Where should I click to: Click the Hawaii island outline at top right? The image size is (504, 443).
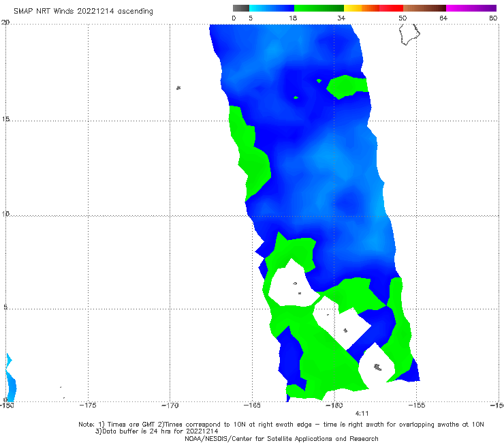(x=409, y=35)
